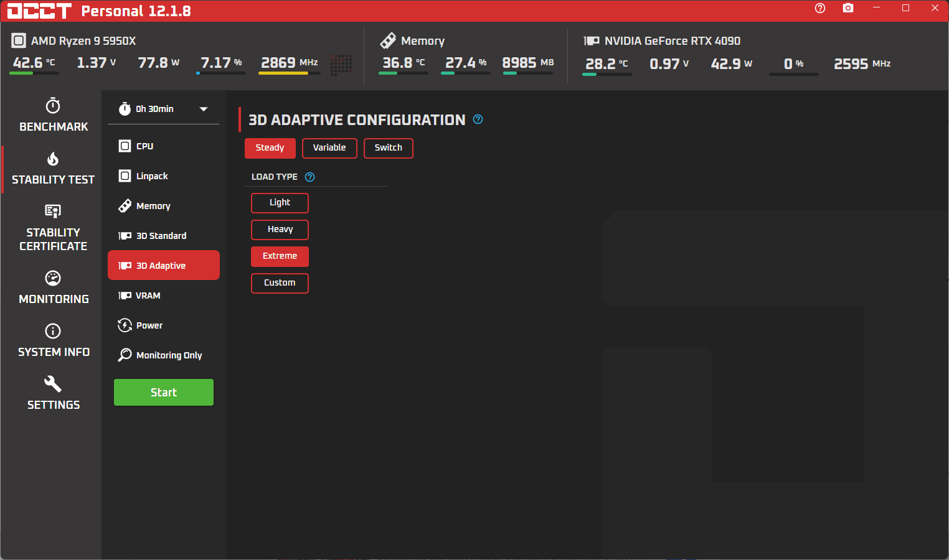The height and width of the screenshot is (560, 949).
Task: Click the memory usage bar under 27.4 %
Action: click(x=466, y=73)
